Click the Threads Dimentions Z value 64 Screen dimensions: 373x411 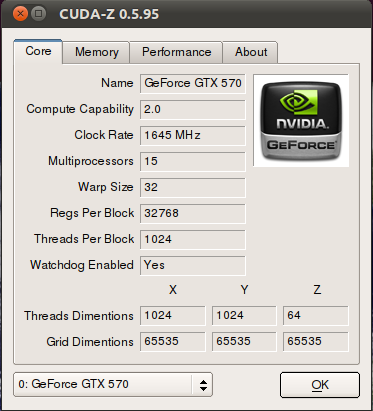coord(316,315)
